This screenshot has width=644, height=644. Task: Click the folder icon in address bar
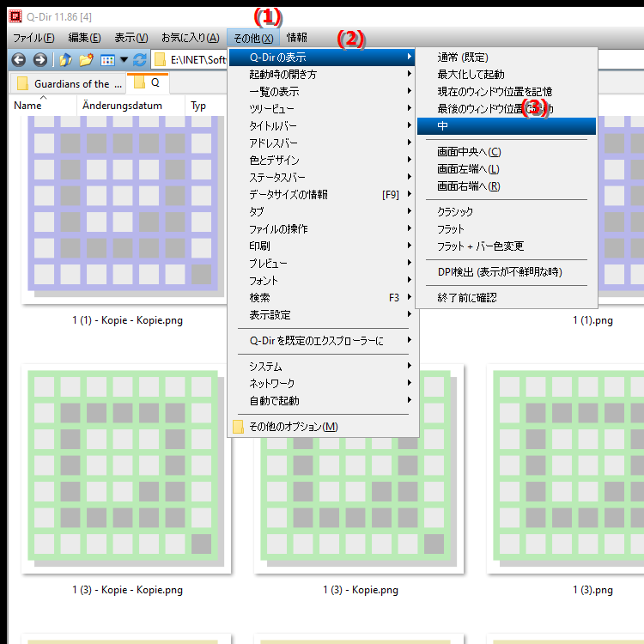pyautogui.click(x=160, y=60)
